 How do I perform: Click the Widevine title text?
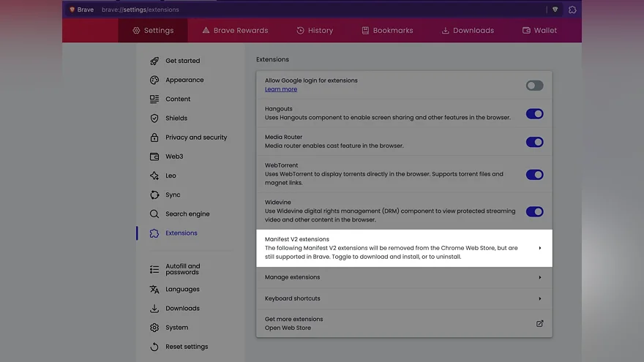[278, 203]
